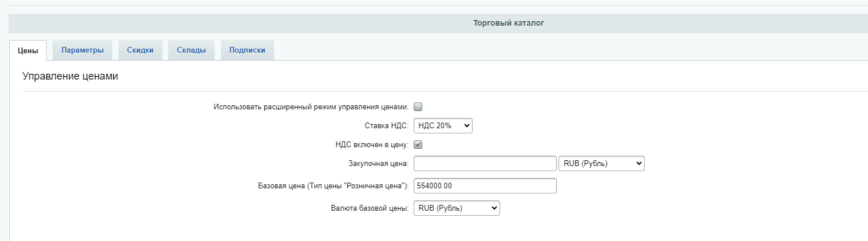Open the Валюта базовой цены dropdown

tap(457, 208)
